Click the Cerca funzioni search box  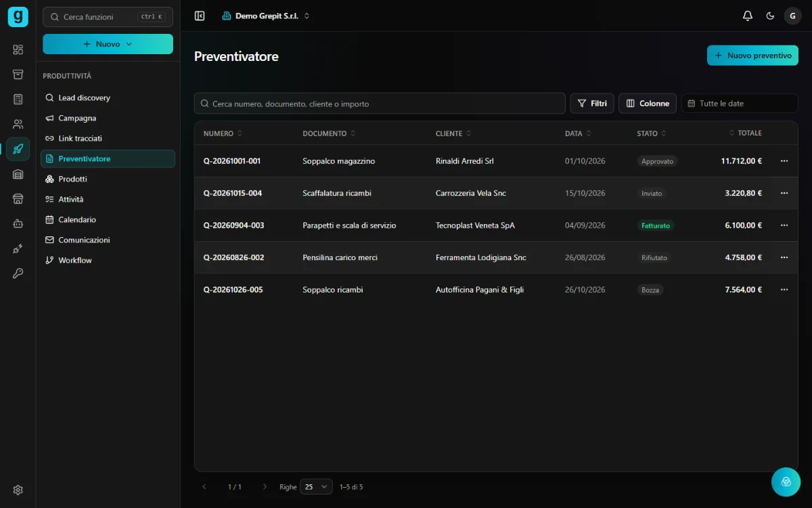tap(108, 17)
